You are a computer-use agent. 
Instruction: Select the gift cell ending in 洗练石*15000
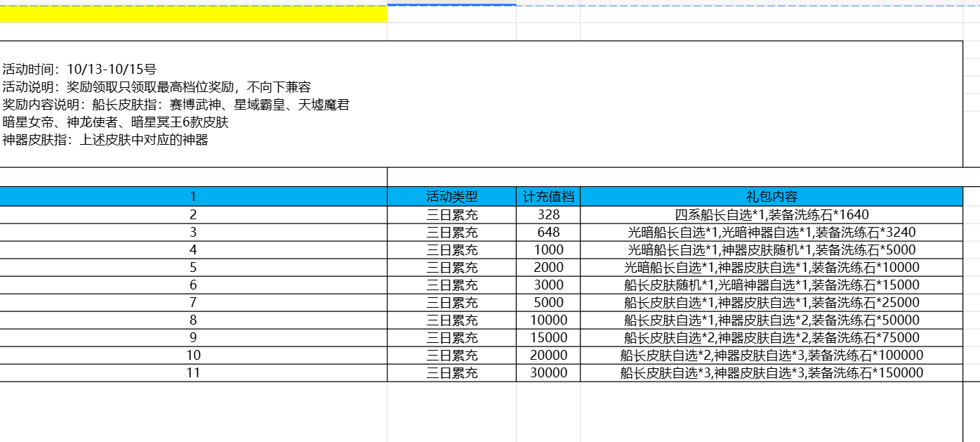tap(772, 285)
